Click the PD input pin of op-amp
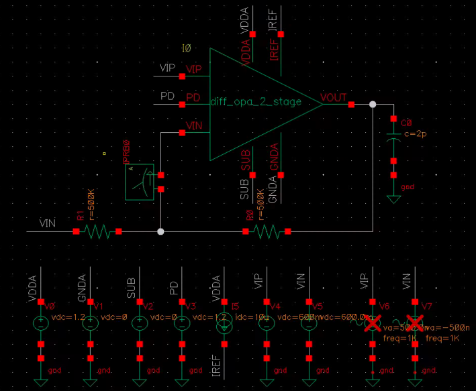This screenshot has width=476, height=392. (182, 105)
